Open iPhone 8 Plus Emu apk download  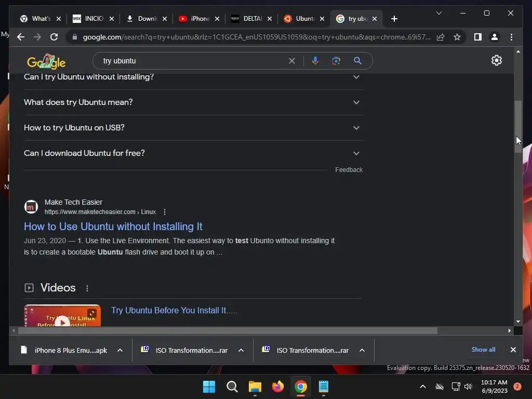click(x=64, y=351)
